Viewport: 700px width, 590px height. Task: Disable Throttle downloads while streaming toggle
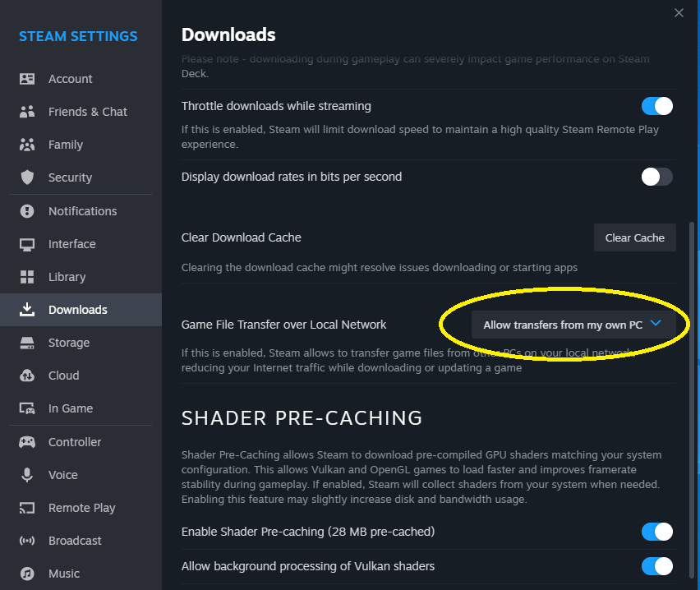pos(656,106)
